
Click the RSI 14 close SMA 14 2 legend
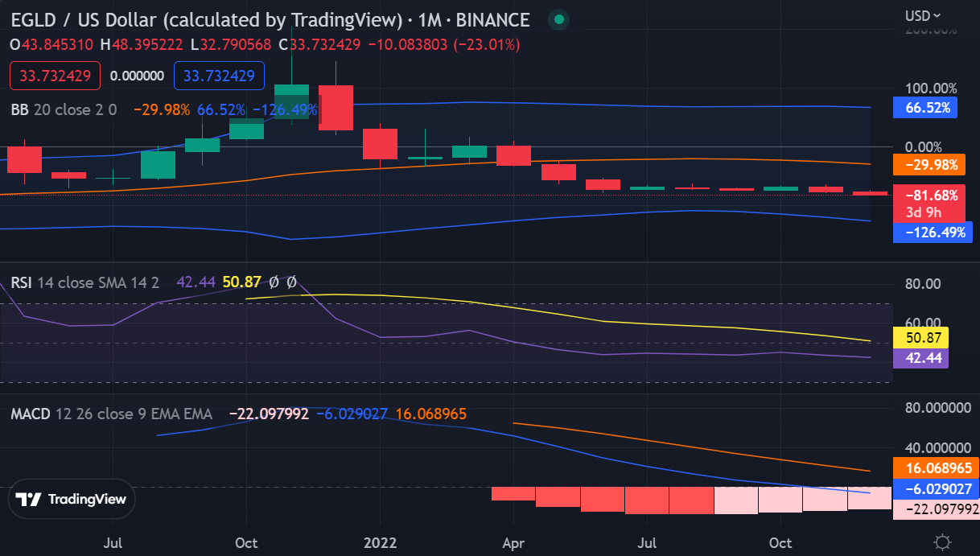85,282
